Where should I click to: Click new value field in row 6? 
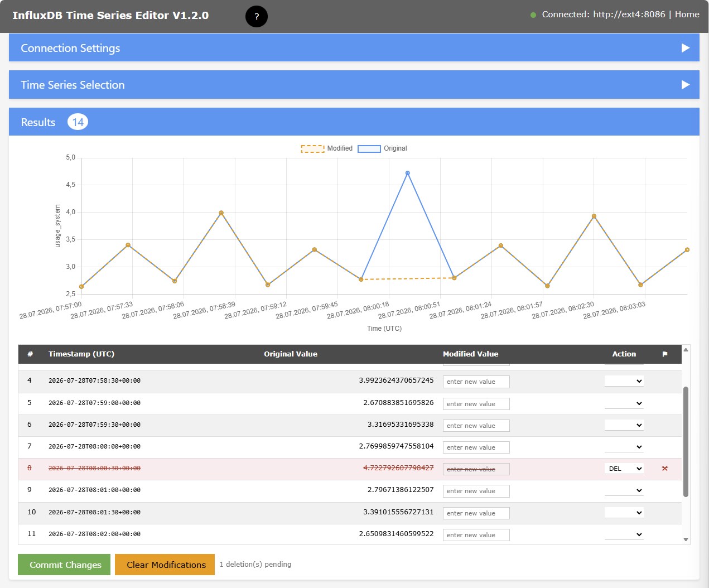click(476, 426)
